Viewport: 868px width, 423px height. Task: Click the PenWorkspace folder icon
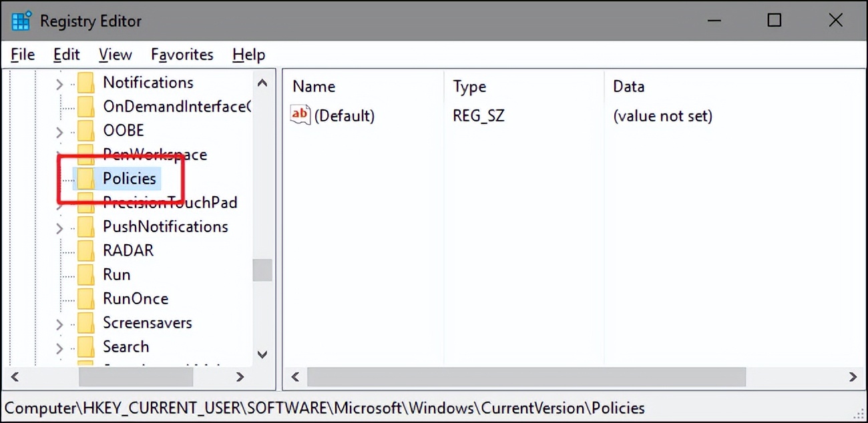tap(85, 154)
